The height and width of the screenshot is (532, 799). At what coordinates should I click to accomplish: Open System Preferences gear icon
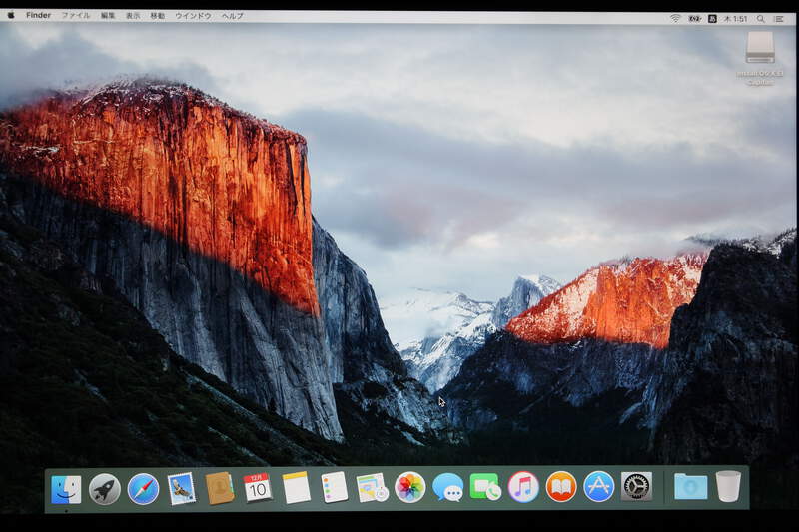(x=636, y=487)
